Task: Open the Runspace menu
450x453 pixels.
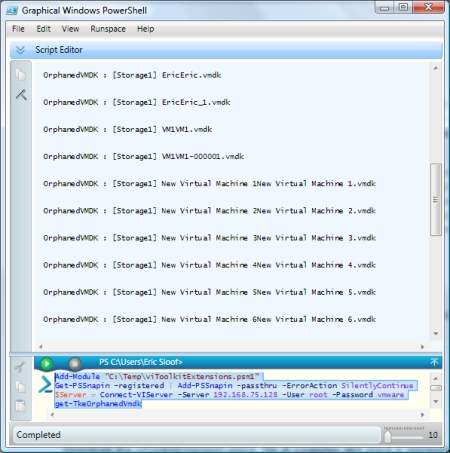Action: pyautogui.click(x=108, y=29)
